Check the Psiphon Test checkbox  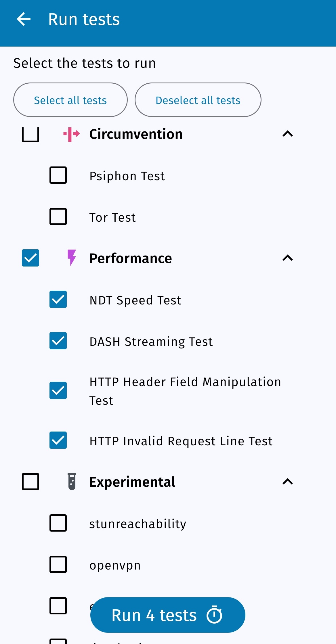pyautogui.click(x=58, y=175)
